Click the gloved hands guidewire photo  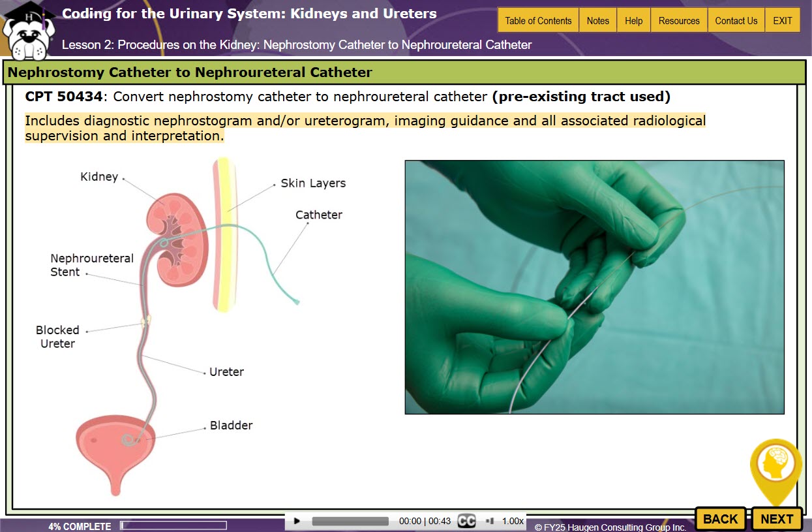pos(594,287)
